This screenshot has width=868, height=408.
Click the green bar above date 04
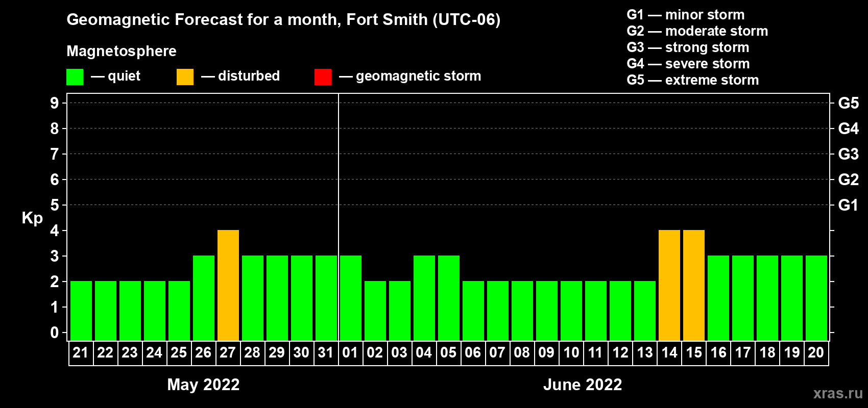[x=424, y=298]
